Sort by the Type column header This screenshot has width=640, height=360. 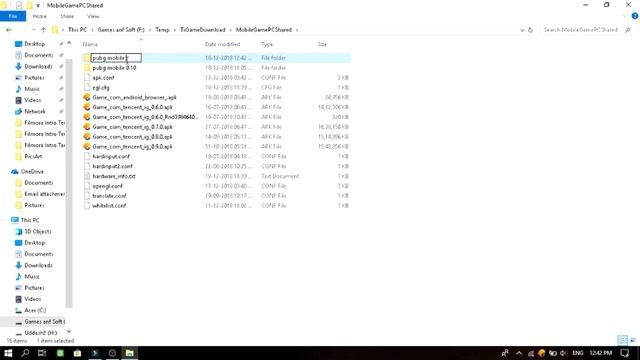(267, 44)
